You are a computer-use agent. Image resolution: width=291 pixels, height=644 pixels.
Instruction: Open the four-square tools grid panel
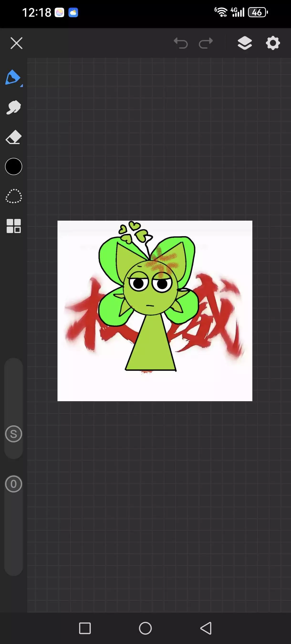click(14, 226)
